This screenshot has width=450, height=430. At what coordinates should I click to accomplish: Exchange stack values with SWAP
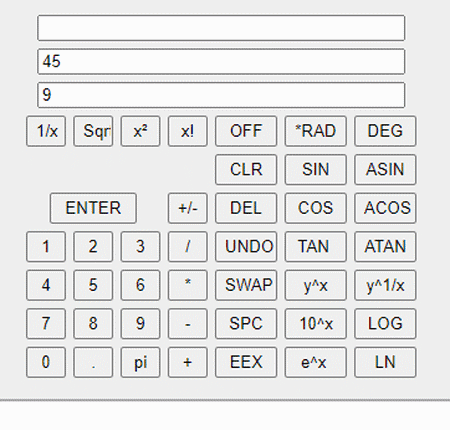point(246,285)
